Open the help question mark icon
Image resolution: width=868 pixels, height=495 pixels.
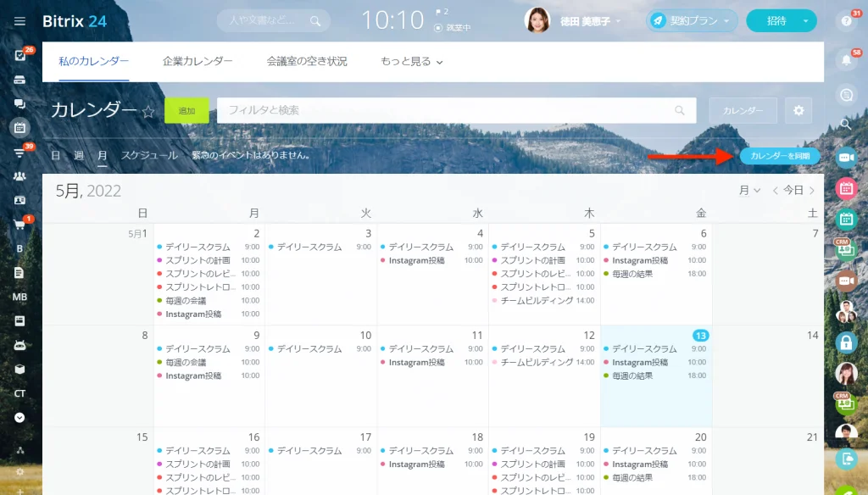(x=846, y=21)
